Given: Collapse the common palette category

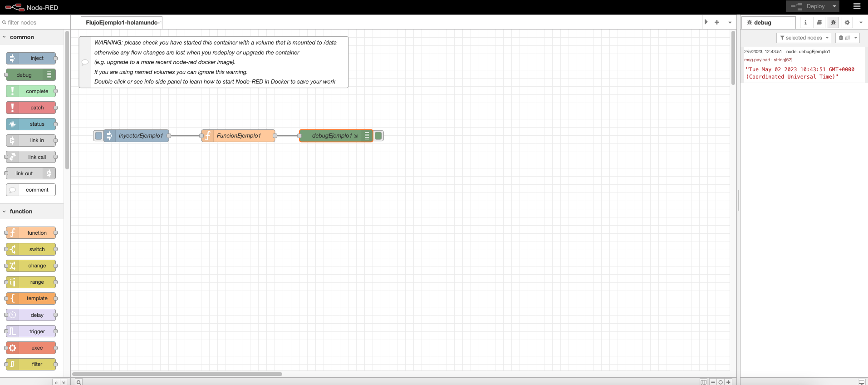Looking at the screenshot, I should tap(32, 37).
